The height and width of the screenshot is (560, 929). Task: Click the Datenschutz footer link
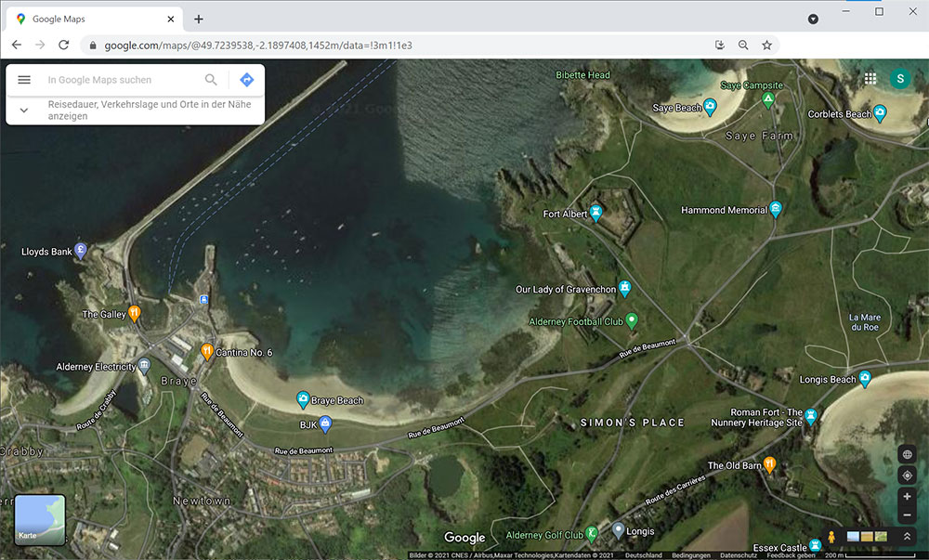coord(739,555)
